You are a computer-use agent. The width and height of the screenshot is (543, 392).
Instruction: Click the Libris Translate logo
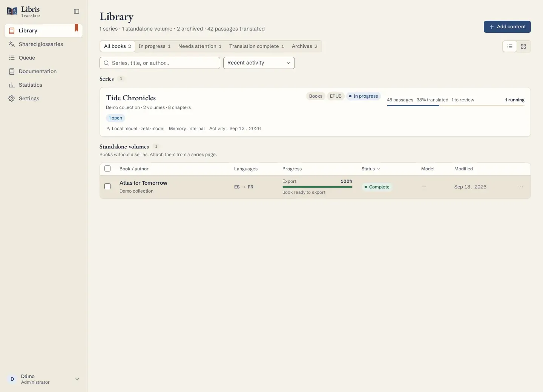[x=23, y=11]
